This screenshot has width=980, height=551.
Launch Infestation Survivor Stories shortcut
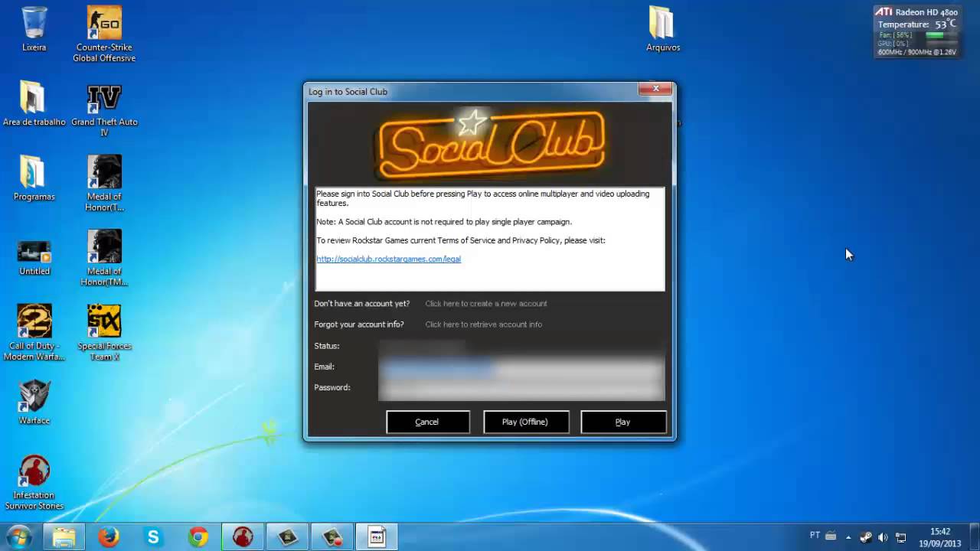[x=34, y=482]
